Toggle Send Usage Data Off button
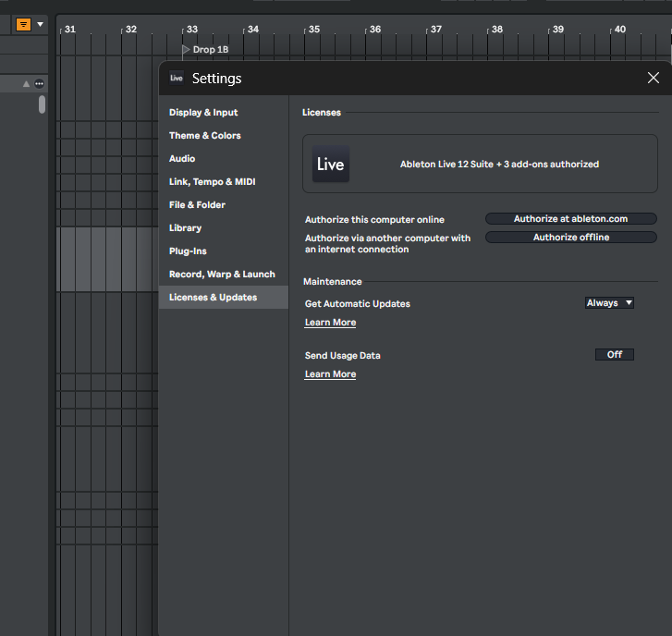The image size is (672, 636). [614, 354]
